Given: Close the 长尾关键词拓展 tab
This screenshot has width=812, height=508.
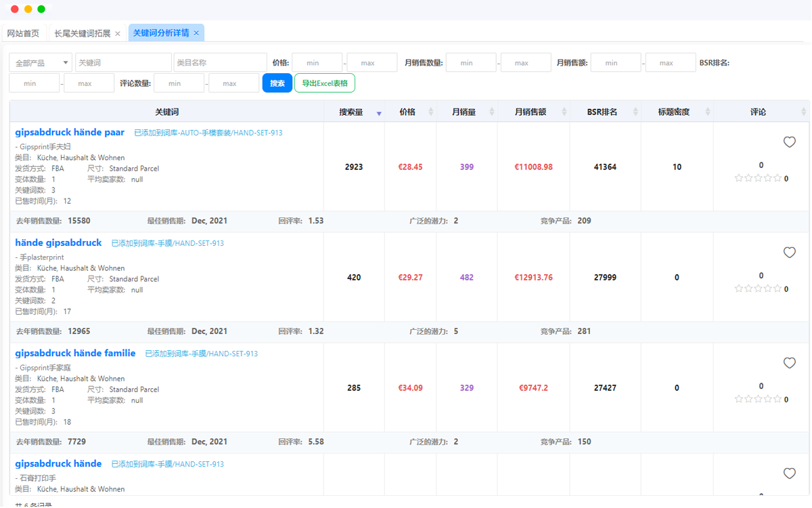Looking at the screenshot, I should (x=118, y=33).
